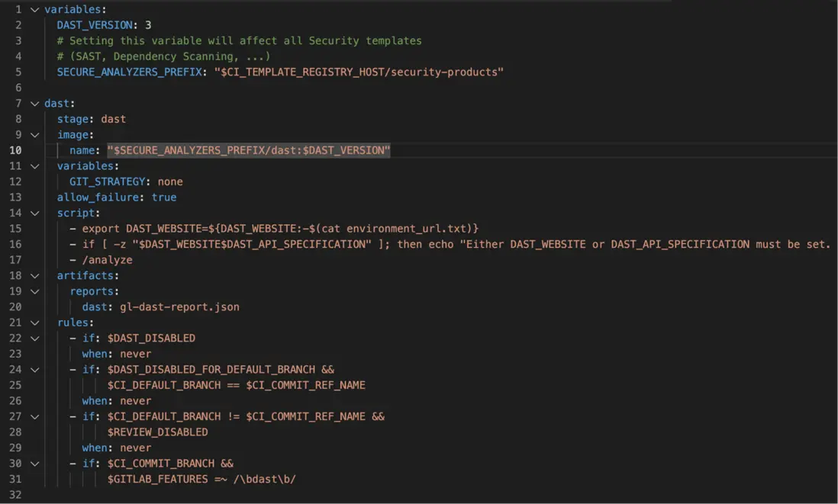This screenshot has width=838, height=504.
Task: Collapse the $CI_COMMIT_BRANCH rule on line 30
Action: click(34, 464)
